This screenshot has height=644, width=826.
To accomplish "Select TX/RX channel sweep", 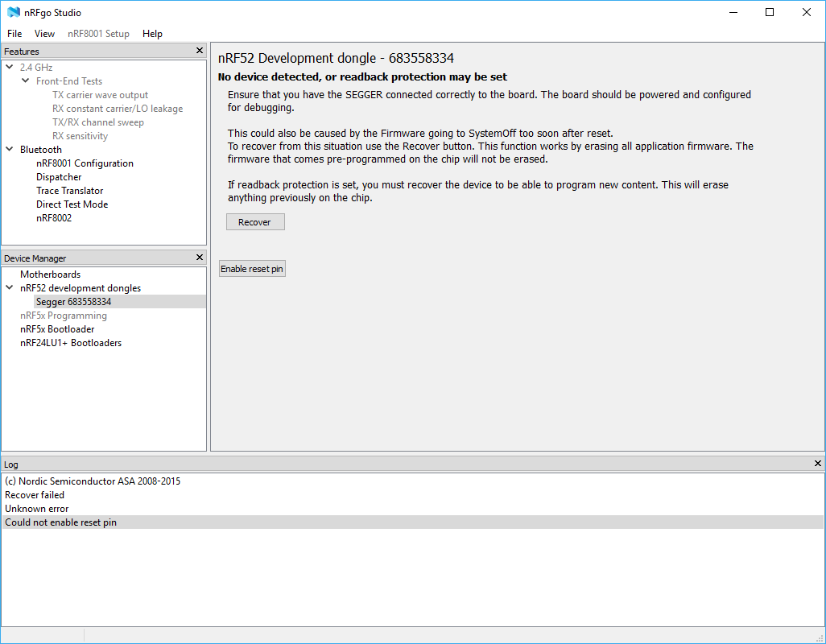I will click(98, 122).
